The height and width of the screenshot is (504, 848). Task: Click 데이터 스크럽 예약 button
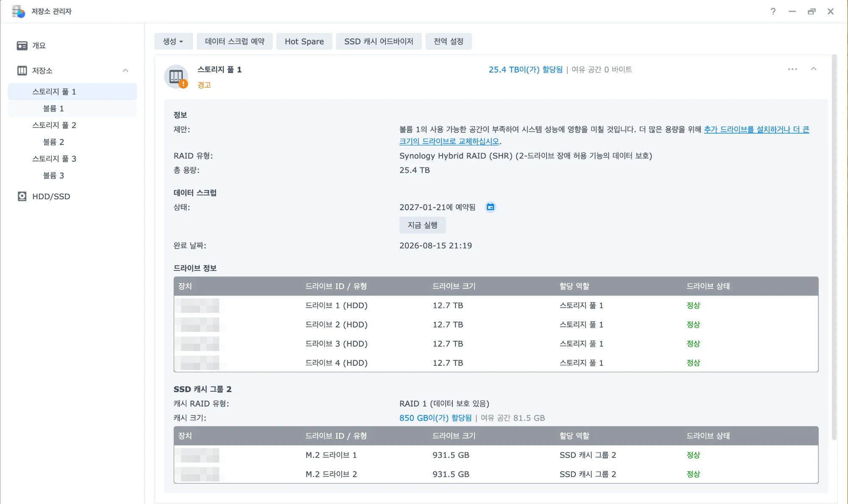pos(234,41)
